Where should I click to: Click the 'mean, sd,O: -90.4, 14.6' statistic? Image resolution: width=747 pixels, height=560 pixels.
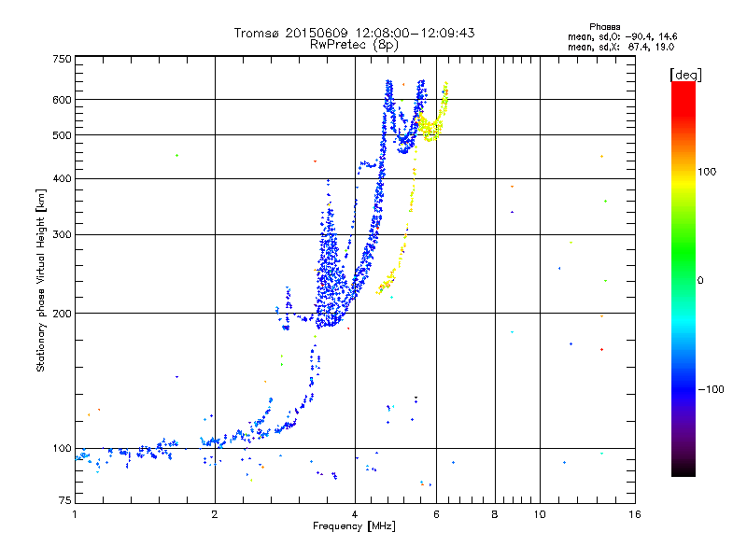coord(622,36)
